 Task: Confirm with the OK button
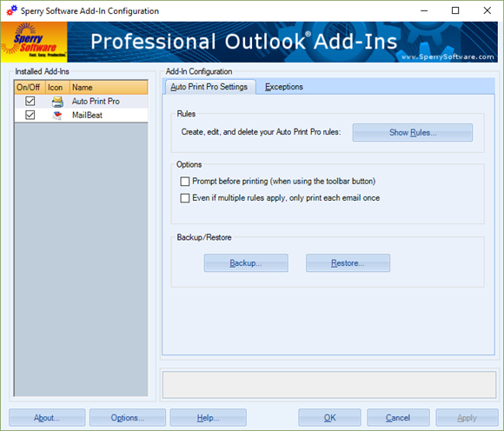[x=329, y=417]
